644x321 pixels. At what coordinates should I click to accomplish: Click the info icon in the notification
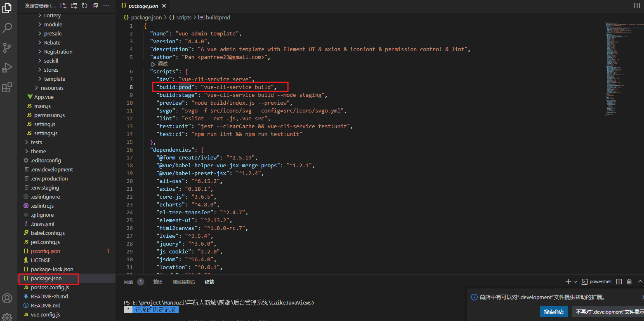474,297
